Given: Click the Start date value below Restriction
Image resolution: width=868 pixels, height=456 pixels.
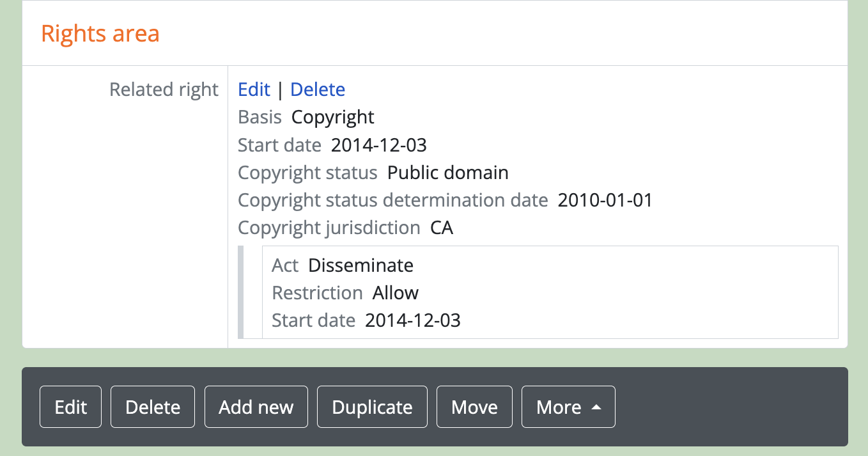Looking at the screenshot, I should point(412,320).
